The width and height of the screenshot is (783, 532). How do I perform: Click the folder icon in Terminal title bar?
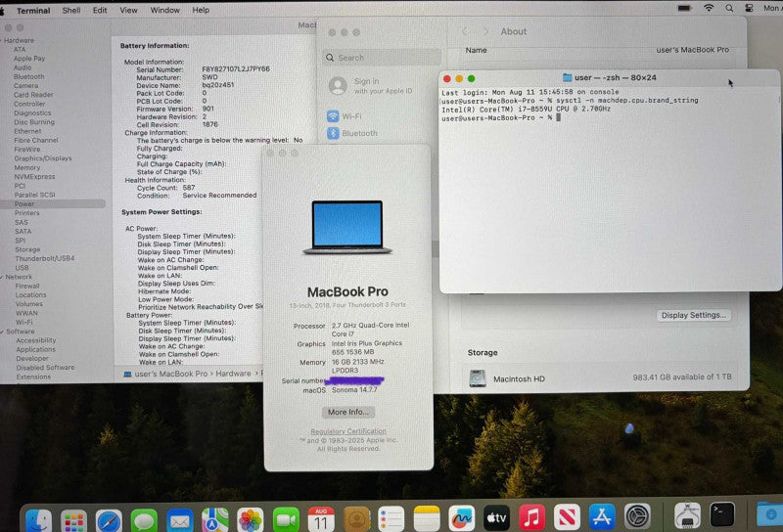click(567, 77)
